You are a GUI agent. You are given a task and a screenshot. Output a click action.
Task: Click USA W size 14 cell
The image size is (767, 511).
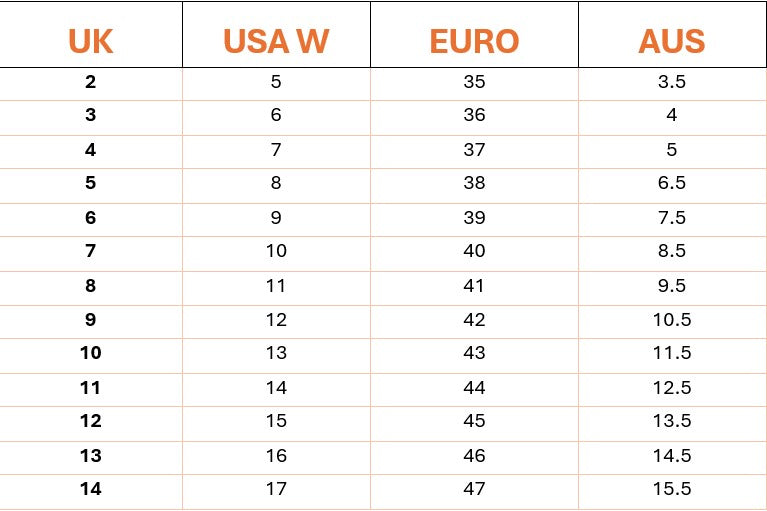(276, 388)
